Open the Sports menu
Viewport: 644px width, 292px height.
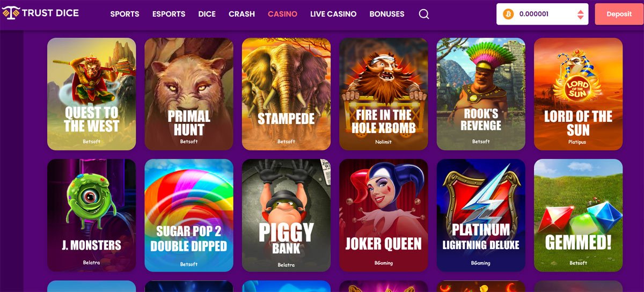pyautogui.click(x=125, y=14)
